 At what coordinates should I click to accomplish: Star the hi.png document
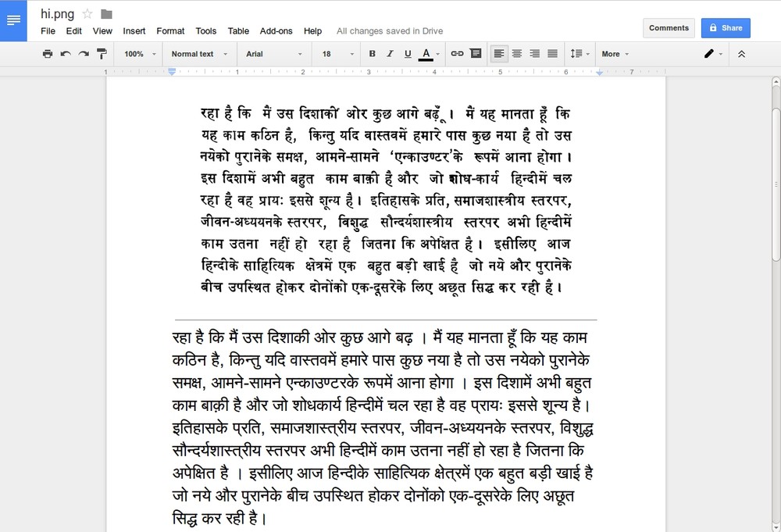click(87, 14)
